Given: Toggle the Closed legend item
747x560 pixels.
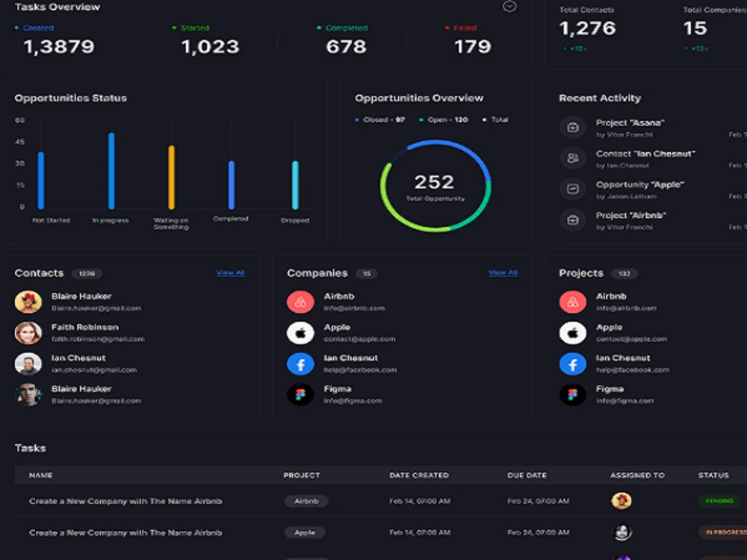Looking at the screenshot, I should (x=380, y=119).
